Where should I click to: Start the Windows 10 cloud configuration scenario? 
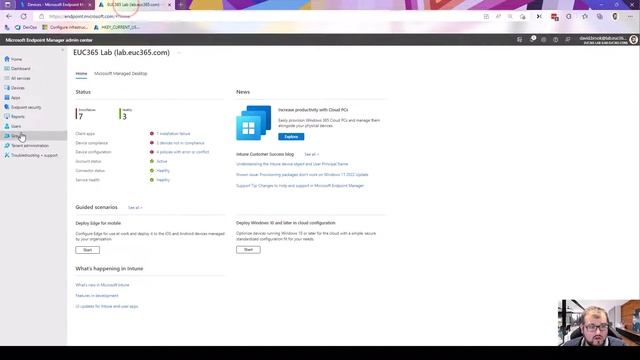pos(248,249)
